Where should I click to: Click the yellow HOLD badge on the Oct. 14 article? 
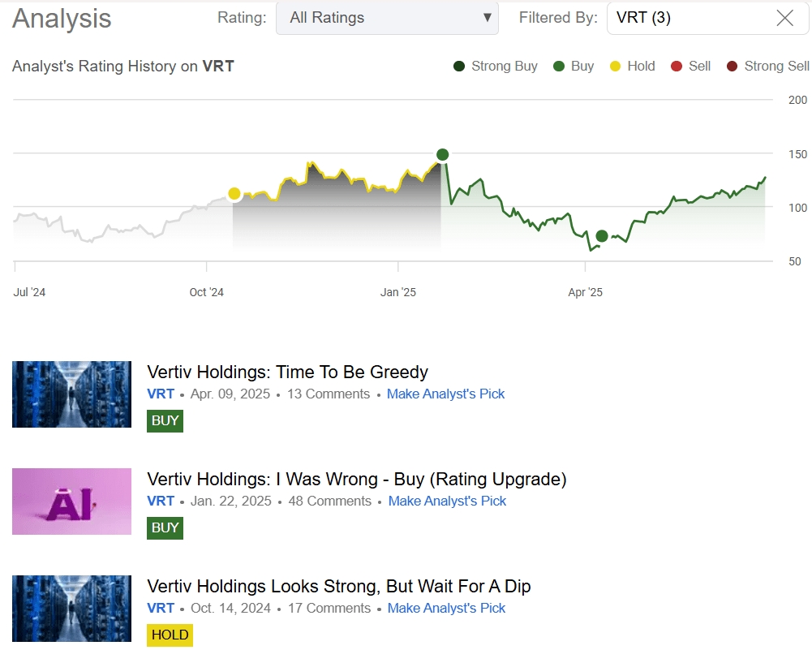click(x=170, y=635)
